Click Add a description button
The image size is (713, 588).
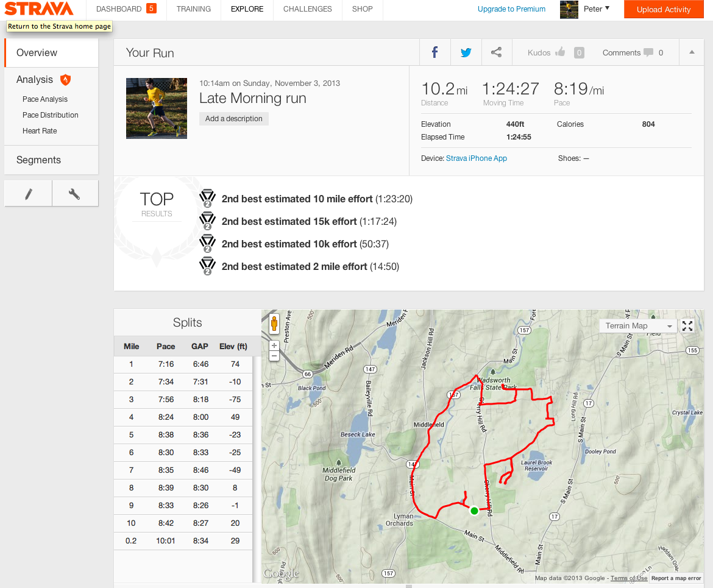234,119
